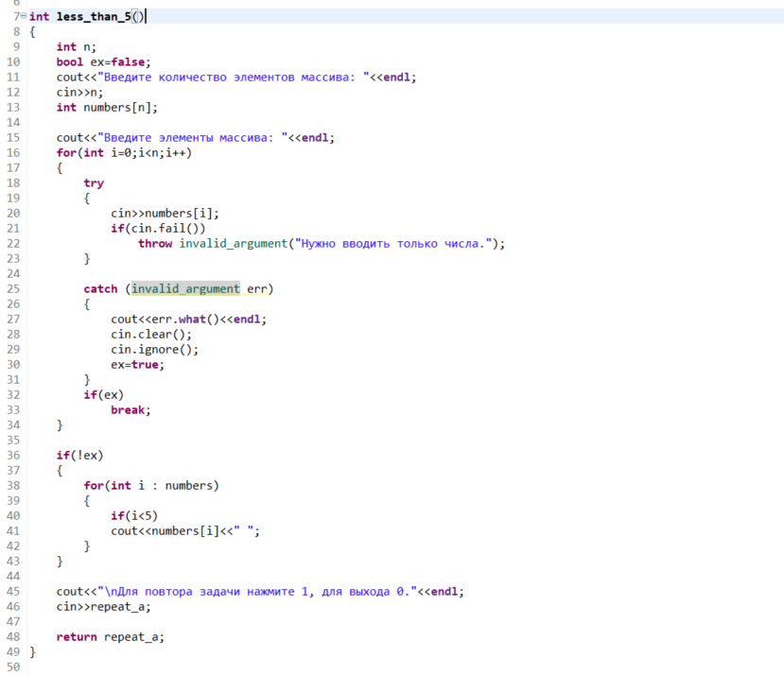
Task: Click line number 14 in the gutter
Action: 13,123
